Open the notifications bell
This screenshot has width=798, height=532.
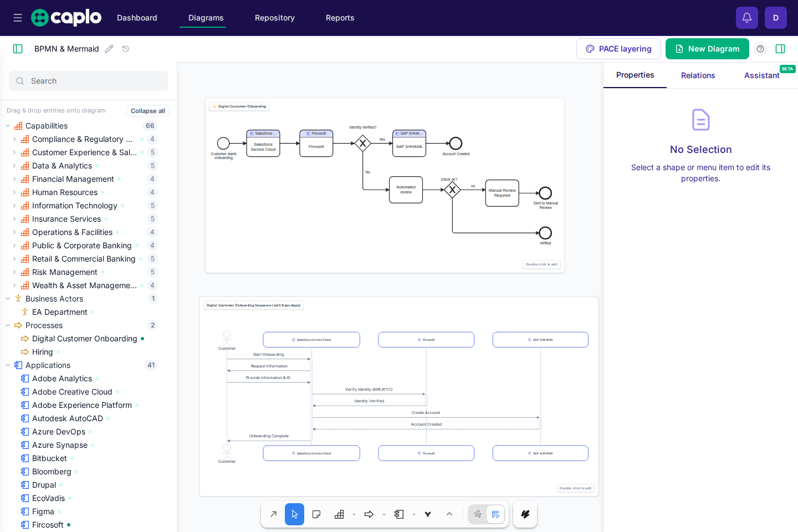coord(747,18)
